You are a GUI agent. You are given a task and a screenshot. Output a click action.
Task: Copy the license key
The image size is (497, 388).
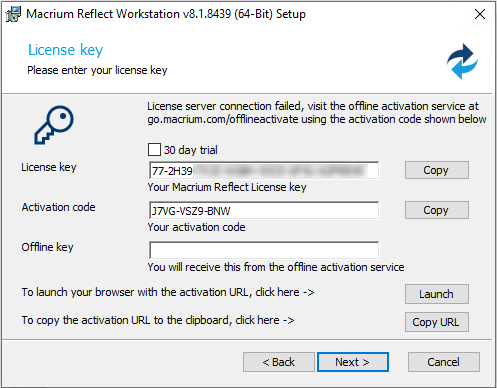coord(437,170)
